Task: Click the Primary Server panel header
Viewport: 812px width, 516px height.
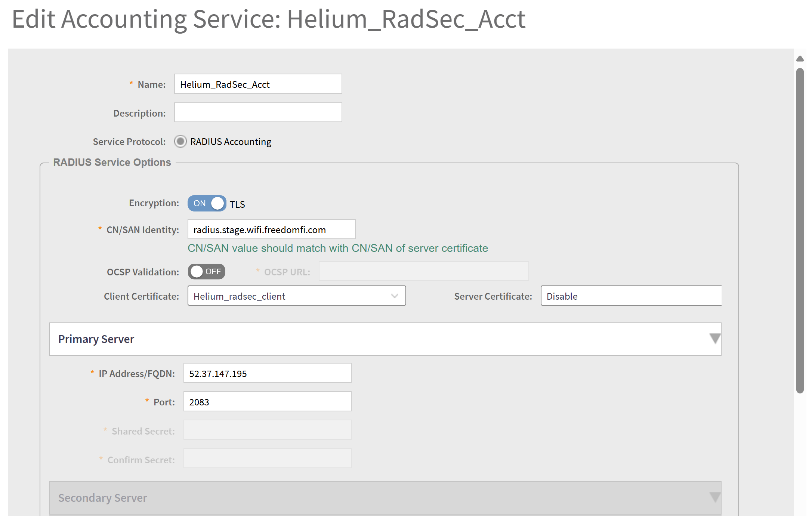Action: [385, 339]
